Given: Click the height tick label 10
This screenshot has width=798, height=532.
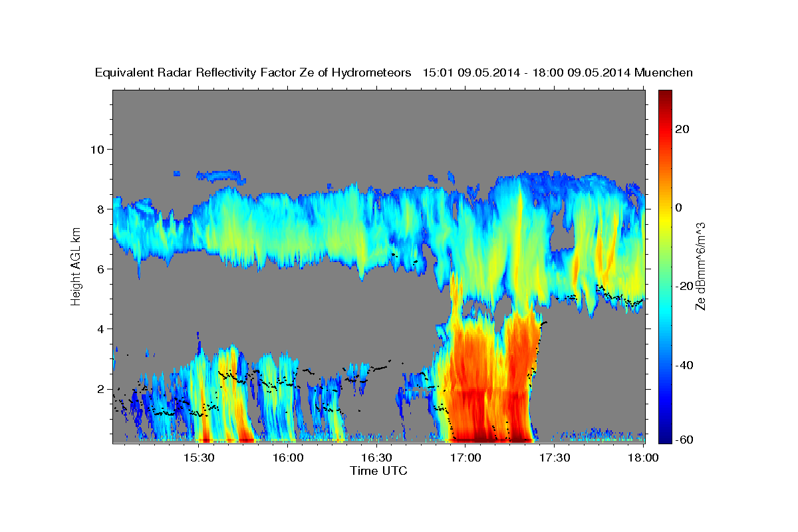Looking at the screenshot, I should pos(97,149).
